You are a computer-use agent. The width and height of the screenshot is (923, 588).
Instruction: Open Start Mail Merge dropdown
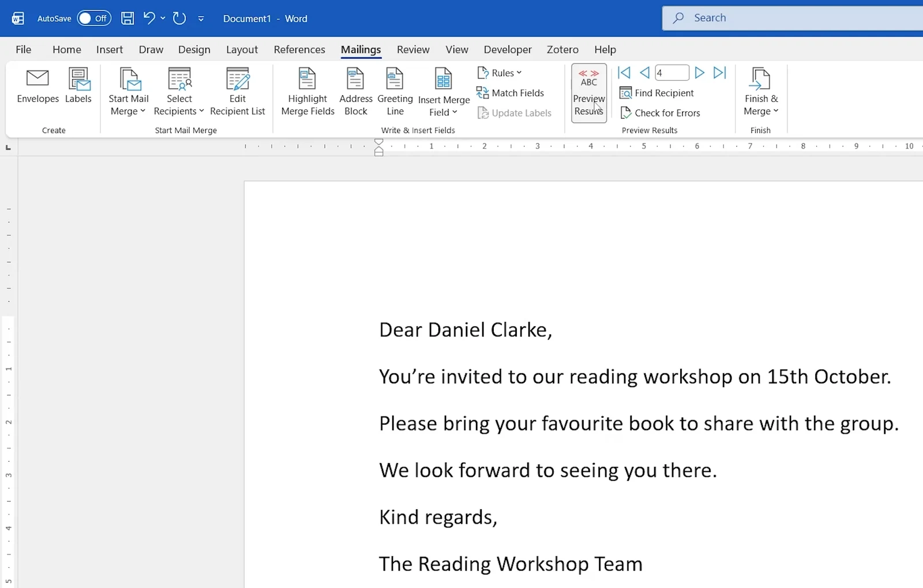[128, 92]
